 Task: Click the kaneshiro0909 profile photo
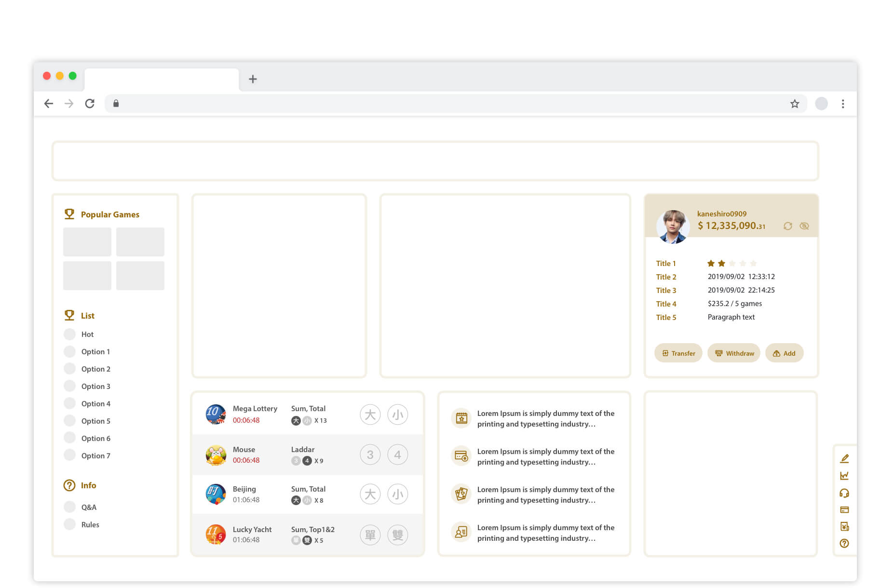[673, 227]
